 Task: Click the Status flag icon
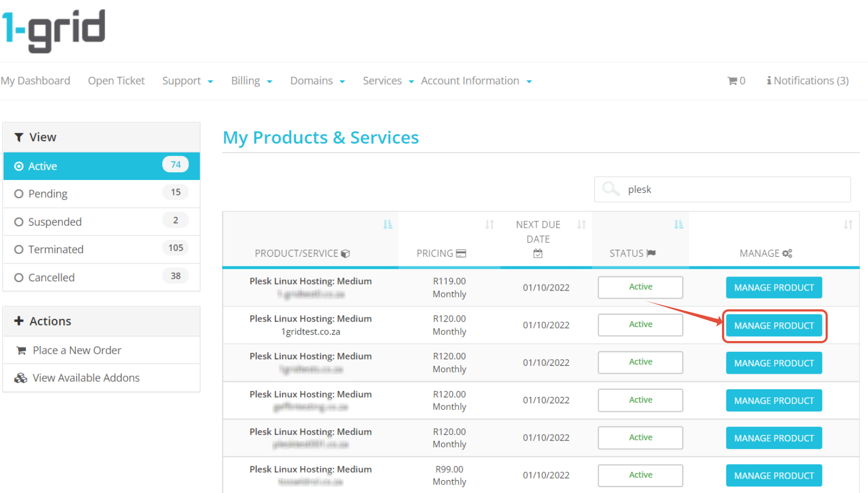click(651, 253)
